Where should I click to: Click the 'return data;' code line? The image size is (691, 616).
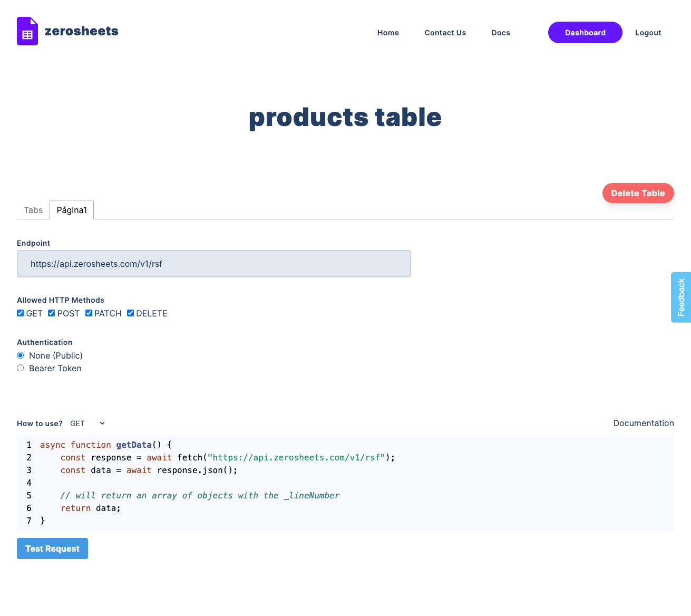click(x=91, y=508)
